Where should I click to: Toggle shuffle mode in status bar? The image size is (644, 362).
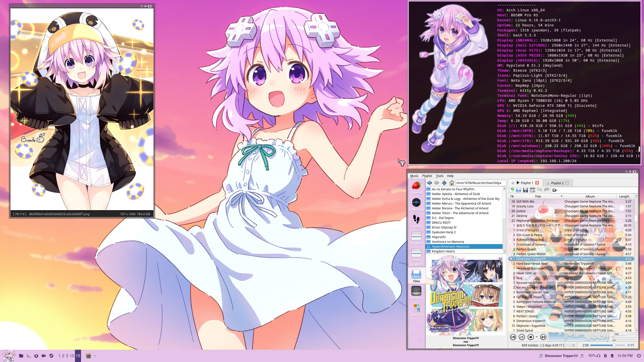(x=574, y=345)
